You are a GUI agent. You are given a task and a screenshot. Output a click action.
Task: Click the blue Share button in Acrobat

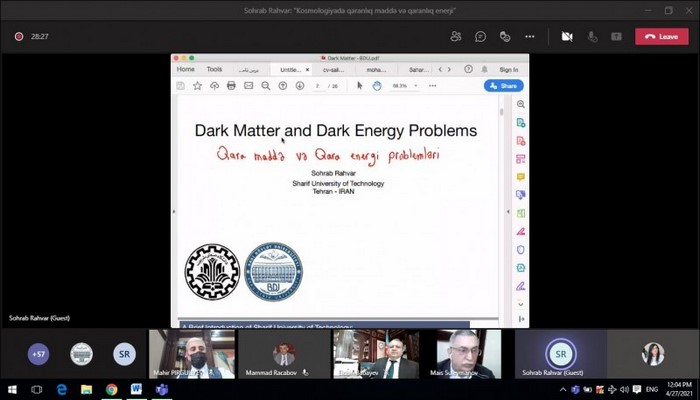[504, 86]
